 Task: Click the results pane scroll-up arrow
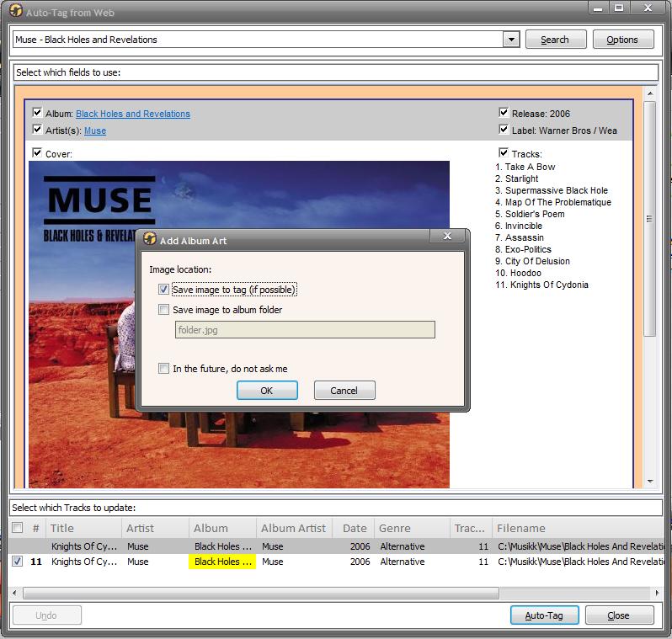(650, 93)
